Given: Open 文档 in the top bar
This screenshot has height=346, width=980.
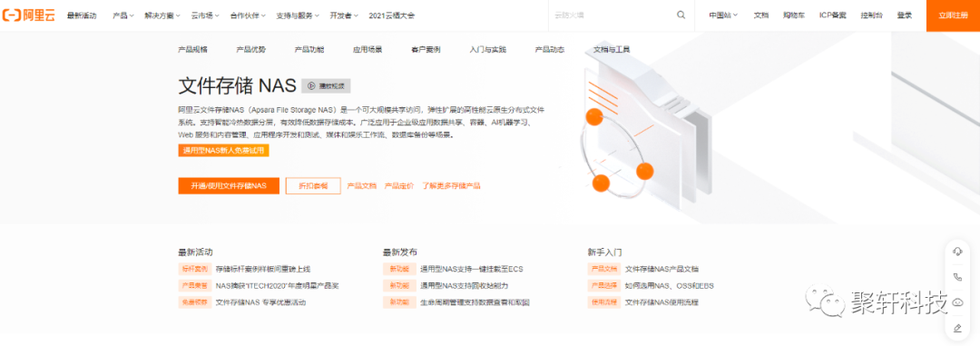Looking at the screenshot, I should 760,15.
